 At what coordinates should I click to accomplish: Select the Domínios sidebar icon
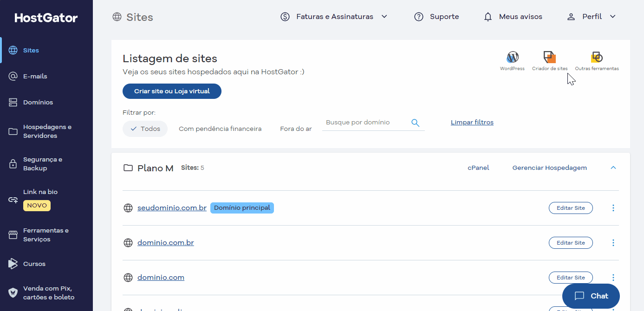13,102
